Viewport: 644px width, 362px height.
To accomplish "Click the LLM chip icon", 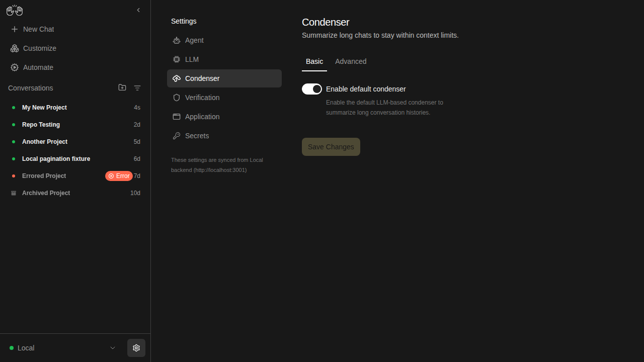I will coord(177,59).
